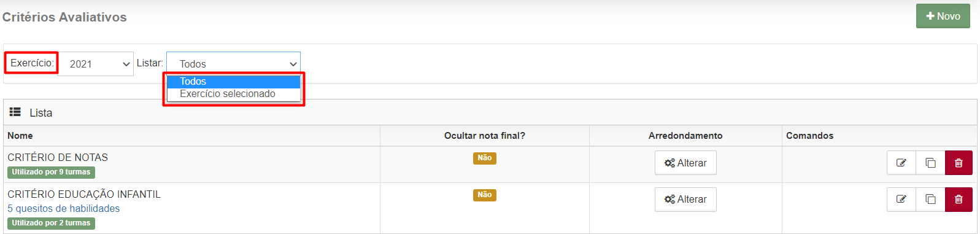Click Alterar rounding for CRITÉRIO DE NOTAS
Viewport: 980px width, 234px height.
point(685,163)
